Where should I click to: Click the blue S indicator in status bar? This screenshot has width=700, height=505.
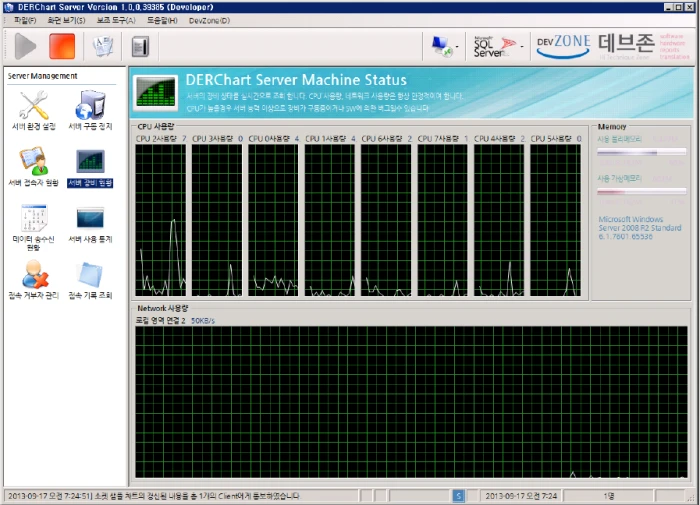458,496
